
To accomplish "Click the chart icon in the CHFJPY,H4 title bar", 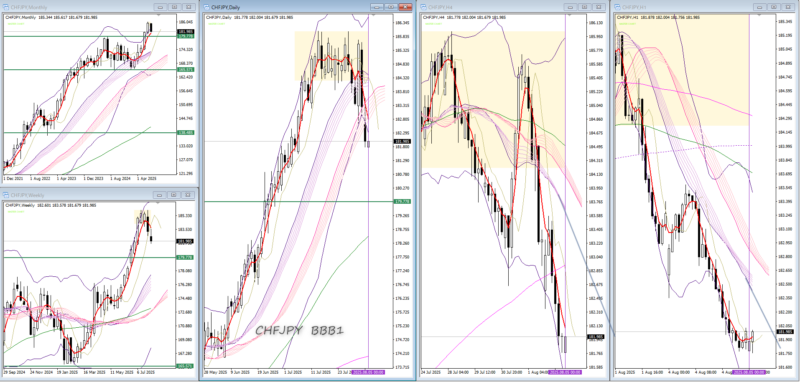I will click(423, 7).
